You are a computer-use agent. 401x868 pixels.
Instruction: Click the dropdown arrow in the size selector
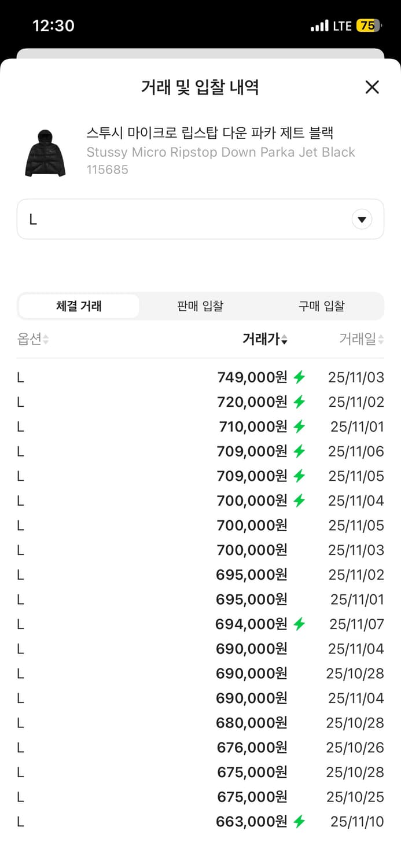click(x=362, y=219)
